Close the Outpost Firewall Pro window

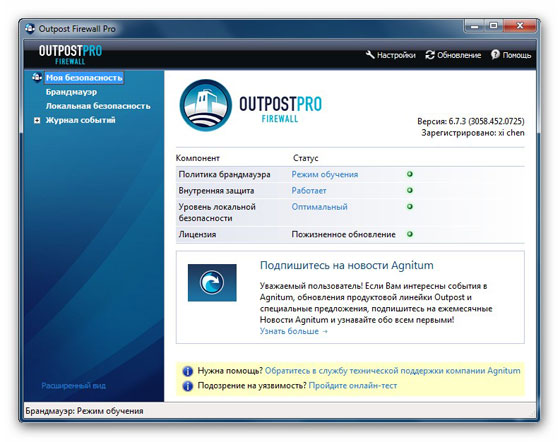point(520,26)
